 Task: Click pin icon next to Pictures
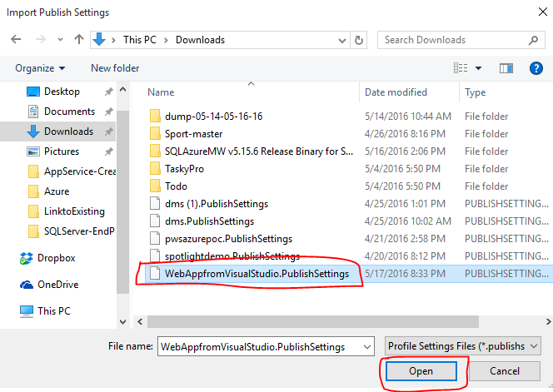coord(108,151)
